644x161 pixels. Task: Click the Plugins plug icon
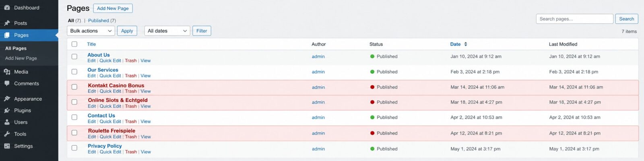(x=7, y=110)
